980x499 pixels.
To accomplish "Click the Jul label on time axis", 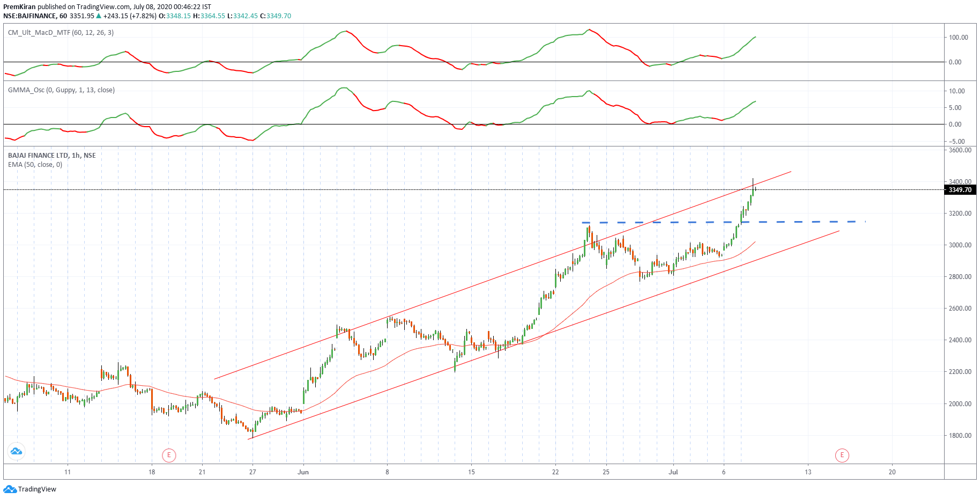I will [673, 472].
